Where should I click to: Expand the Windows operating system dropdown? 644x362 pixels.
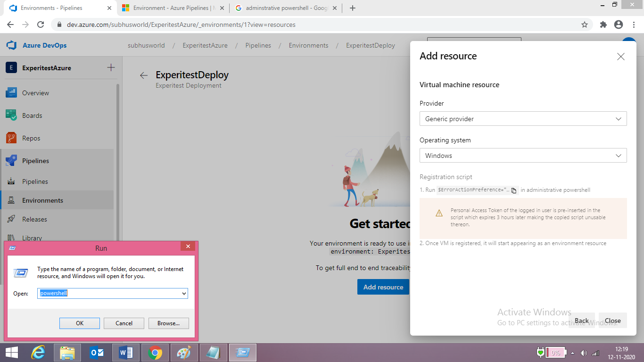click(523, 156)
